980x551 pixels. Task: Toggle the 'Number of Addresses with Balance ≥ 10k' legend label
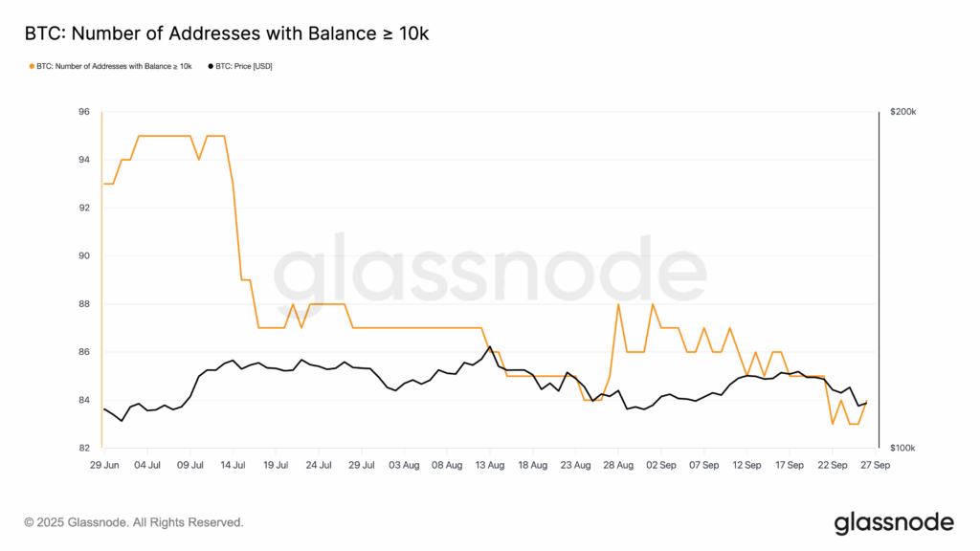coord(114,66)
